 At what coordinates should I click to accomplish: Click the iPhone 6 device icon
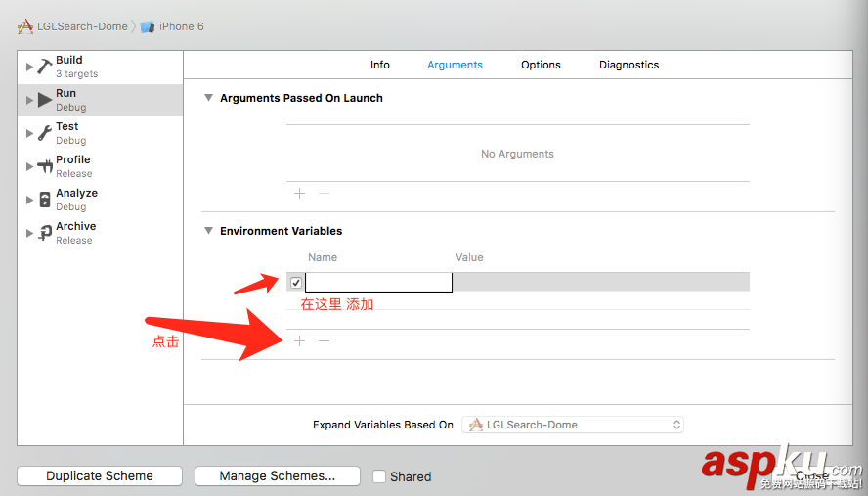(148, 26)
